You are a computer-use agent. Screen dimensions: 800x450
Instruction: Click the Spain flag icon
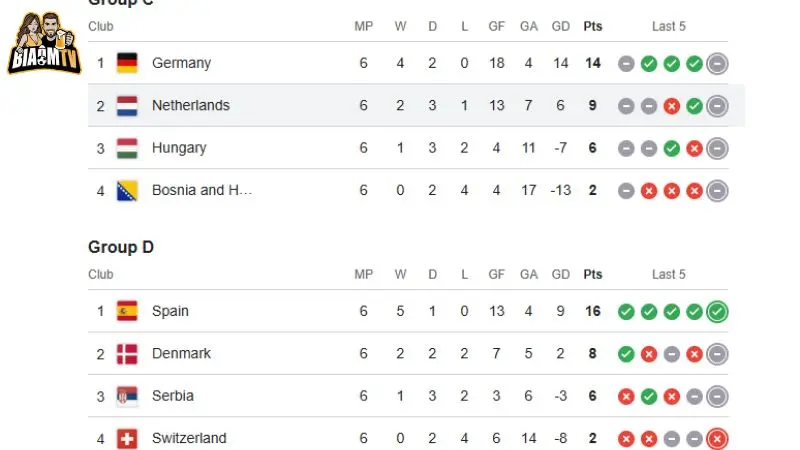tap(127, 311)
